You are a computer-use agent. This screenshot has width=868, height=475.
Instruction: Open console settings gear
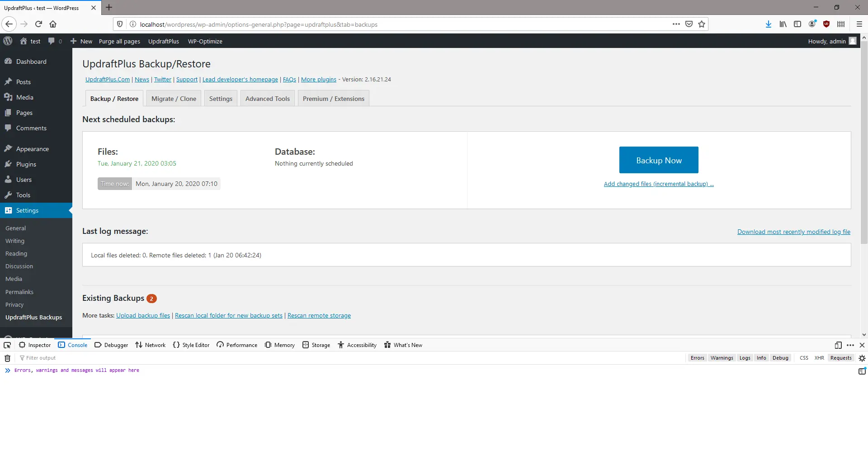tap(862, 358)
